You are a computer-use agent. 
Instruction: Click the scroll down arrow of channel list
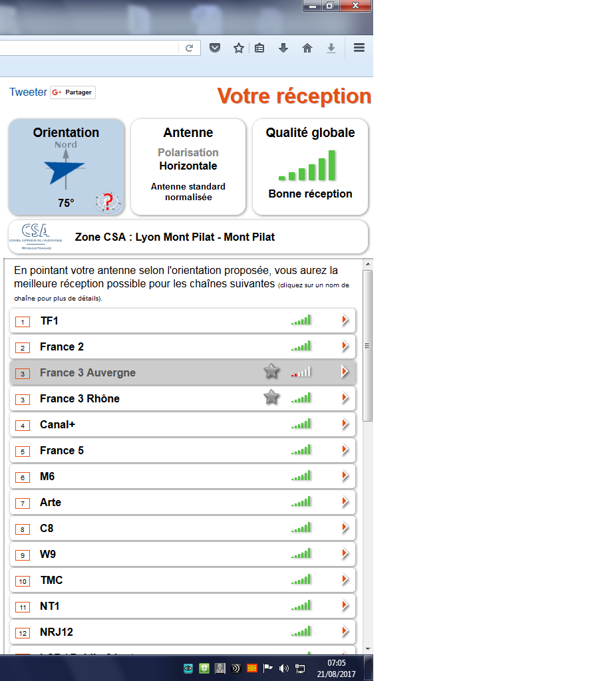tap(367, 649)
